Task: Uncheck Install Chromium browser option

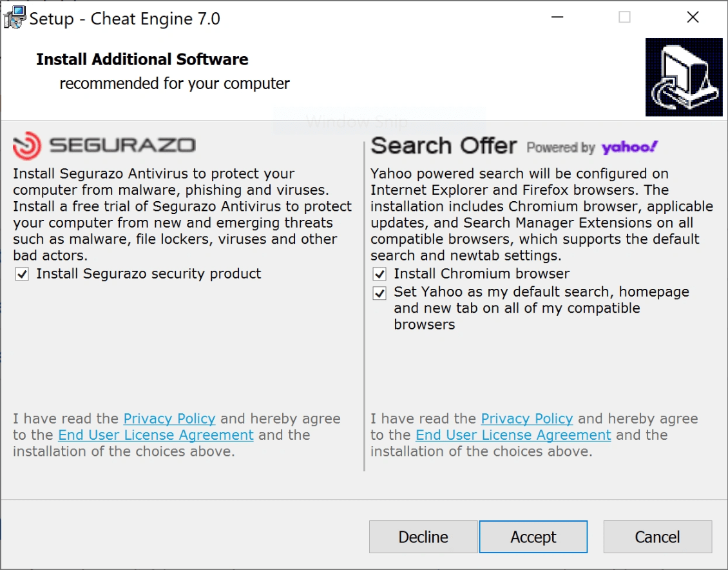Action: click(380, 274)
